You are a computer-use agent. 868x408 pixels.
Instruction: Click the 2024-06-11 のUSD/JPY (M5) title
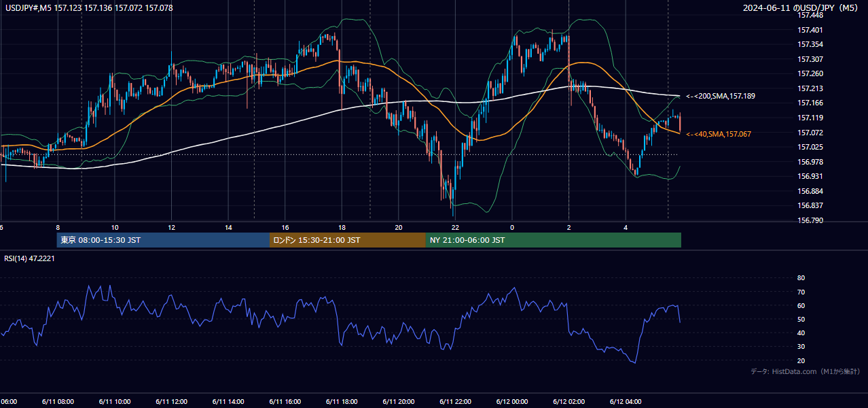coord(801,7)
